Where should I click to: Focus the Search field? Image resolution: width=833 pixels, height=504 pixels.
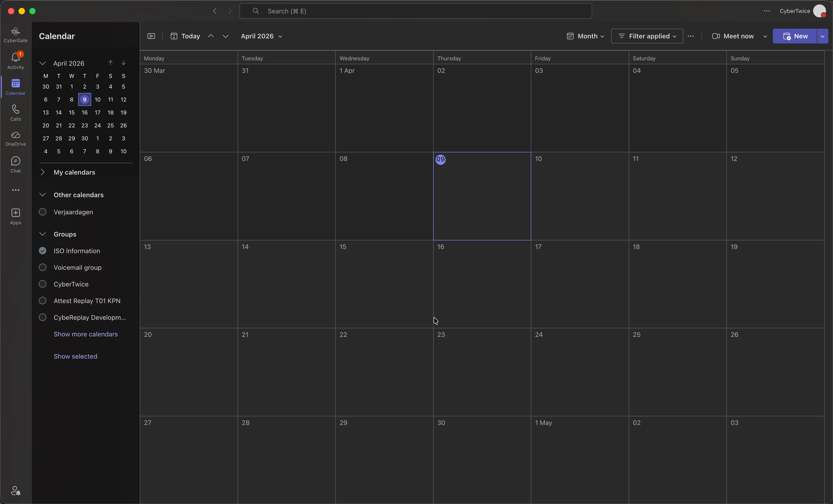416,11
